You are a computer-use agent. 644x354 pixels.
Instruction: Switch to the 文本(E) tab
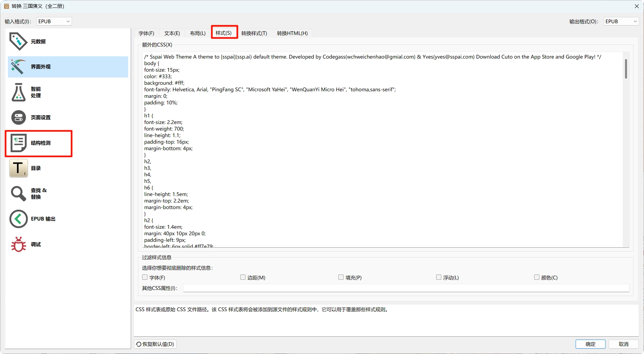(x=172, y=33)
